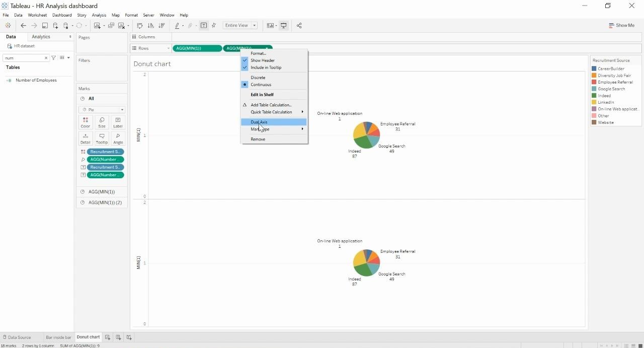Screen dimensions: 644x348
Task: Click the LinkedIn legend color swatch
Action: [594, 102]
